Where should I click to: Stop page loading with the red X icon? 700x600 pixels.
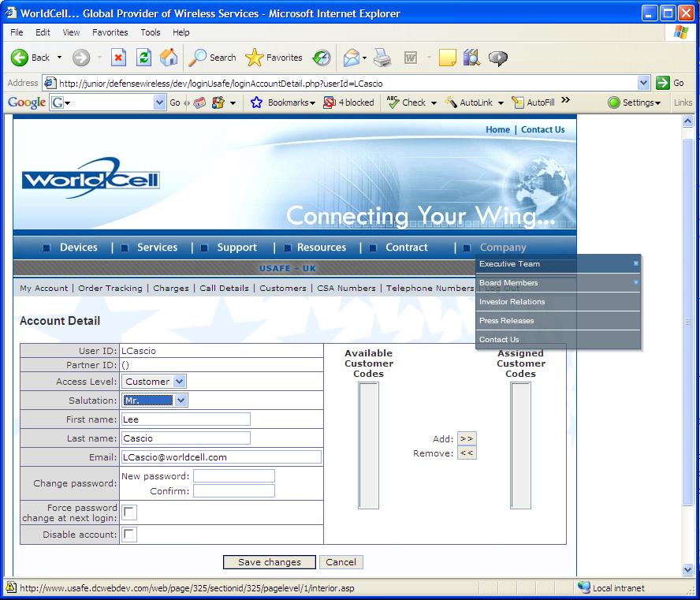[118, 58]
